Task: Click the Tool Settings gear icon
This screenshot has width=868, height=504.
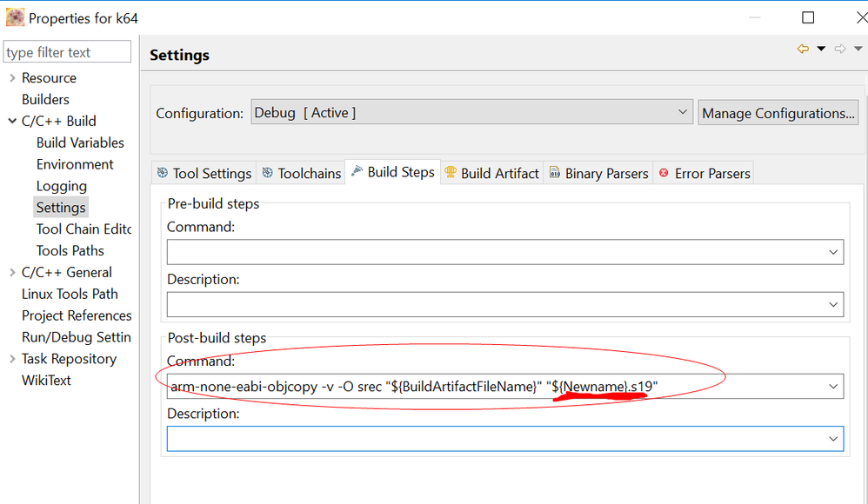Action: [162, 173]
